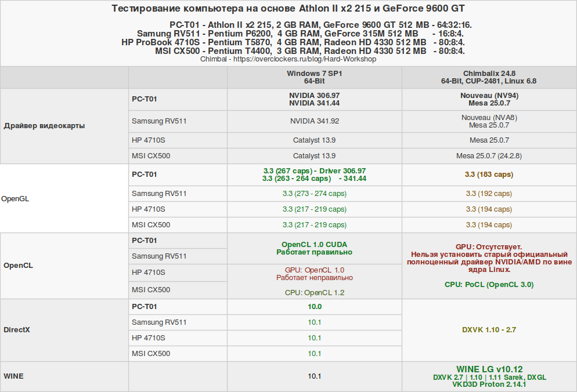
Task: Click the 10.1 value in the WINE row
Action: click(315, 376)
